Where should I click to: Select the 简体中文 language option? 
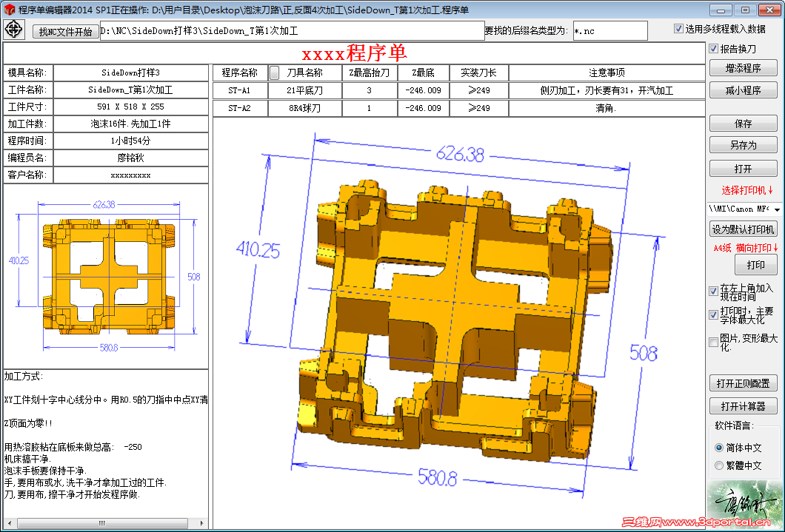[x=719, y=448]
